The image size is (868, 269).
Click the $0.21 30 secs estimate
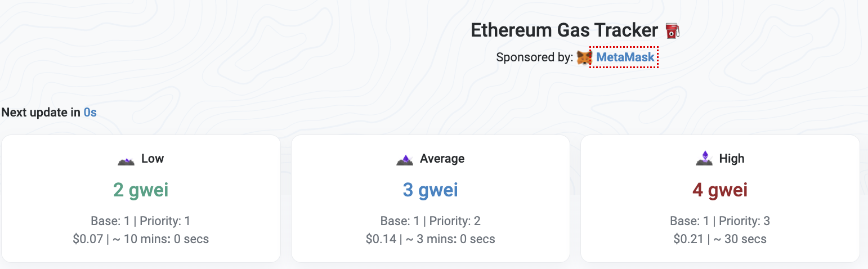point(720,239)
